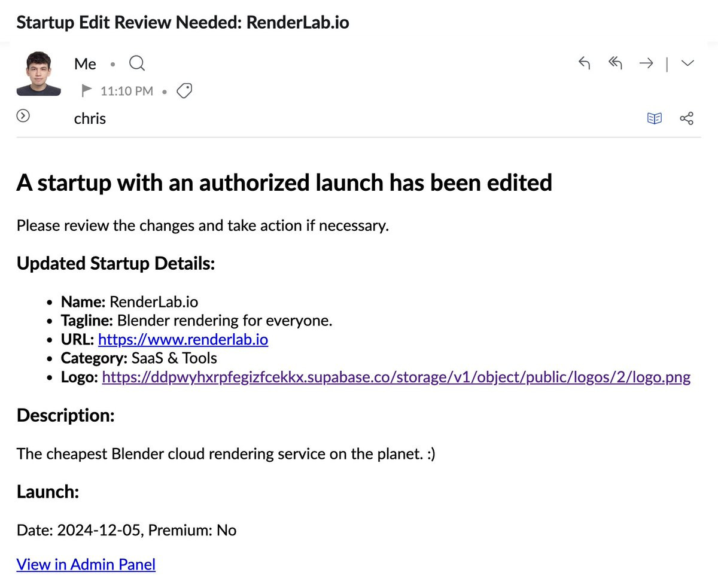
Task: Share the email via the share icon
Action: [x=687, y=118]
